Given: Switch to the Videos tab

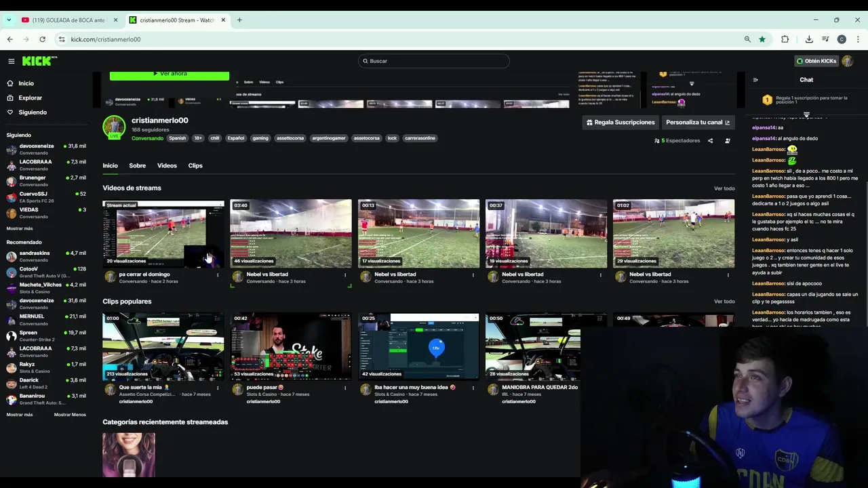Looking at the screenshot, I should (167, 165).
